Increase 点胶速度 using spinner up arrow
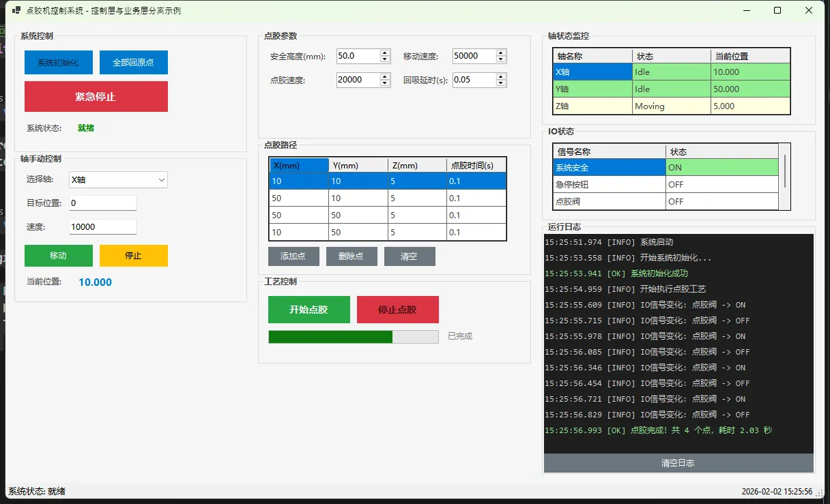The width and height of the screenshot is (830, 504). 385,76
